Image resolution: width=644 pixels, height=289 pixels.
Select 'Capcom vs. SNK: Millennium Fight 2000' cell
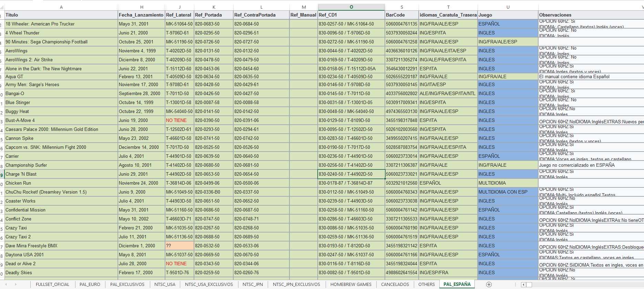click(x=61, y=147)
